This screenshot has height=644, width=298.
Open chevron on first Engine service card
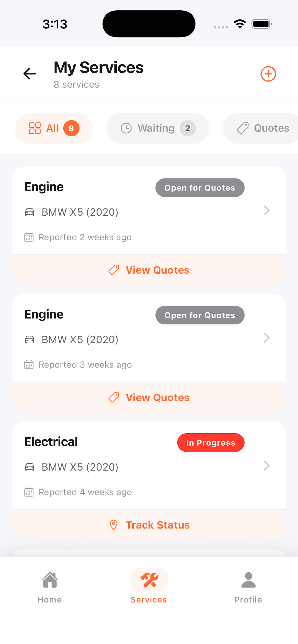[267, 211]
